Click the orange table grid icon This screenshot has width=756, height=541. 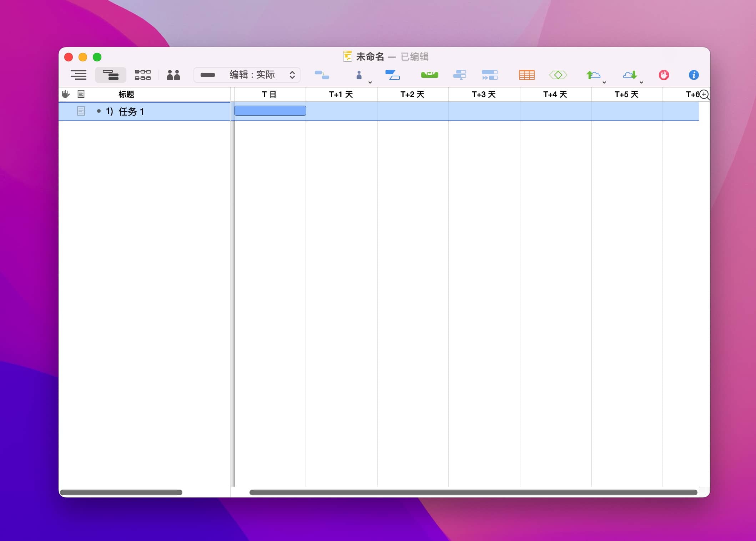526,75
